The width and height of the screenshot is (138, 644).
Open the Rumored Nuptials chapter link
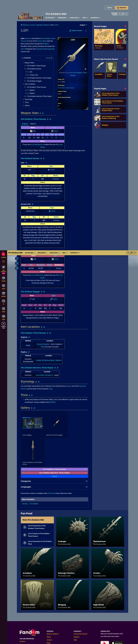[43, 344]
